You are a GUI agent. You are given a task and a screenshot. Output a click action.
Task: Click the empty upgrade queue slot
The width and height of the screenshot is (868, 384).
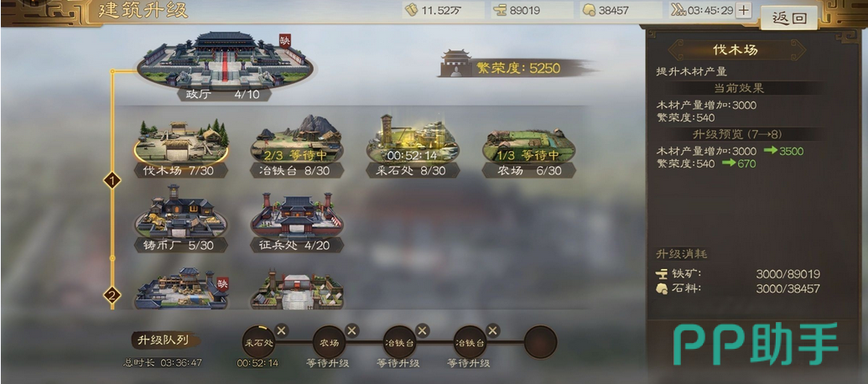pyautogui.click(x=540, y=342)
